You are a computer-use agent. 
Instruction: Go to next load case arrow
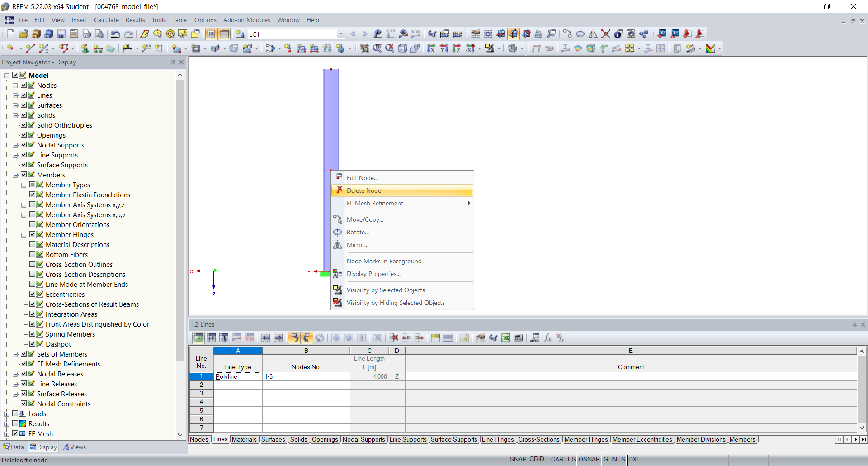pyautogui.click(x=365, y=34)
